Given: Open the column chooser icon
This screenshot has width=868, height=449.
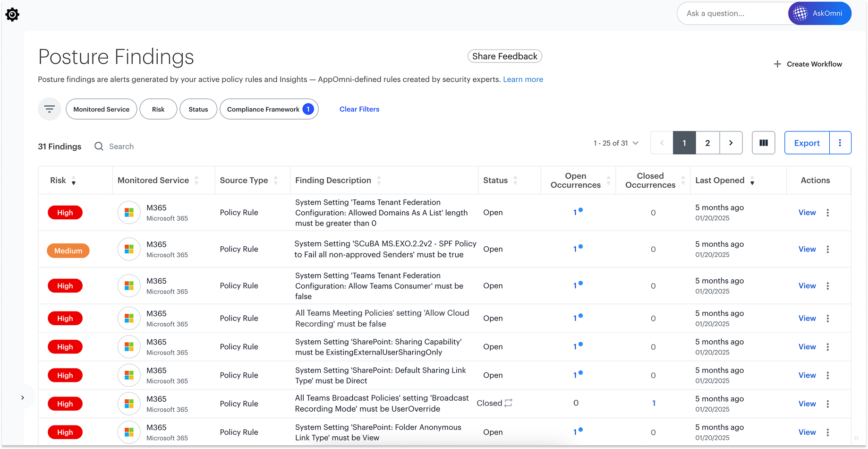Looking at the screenshot, I should pyautogui.click(x=764, y=143).
